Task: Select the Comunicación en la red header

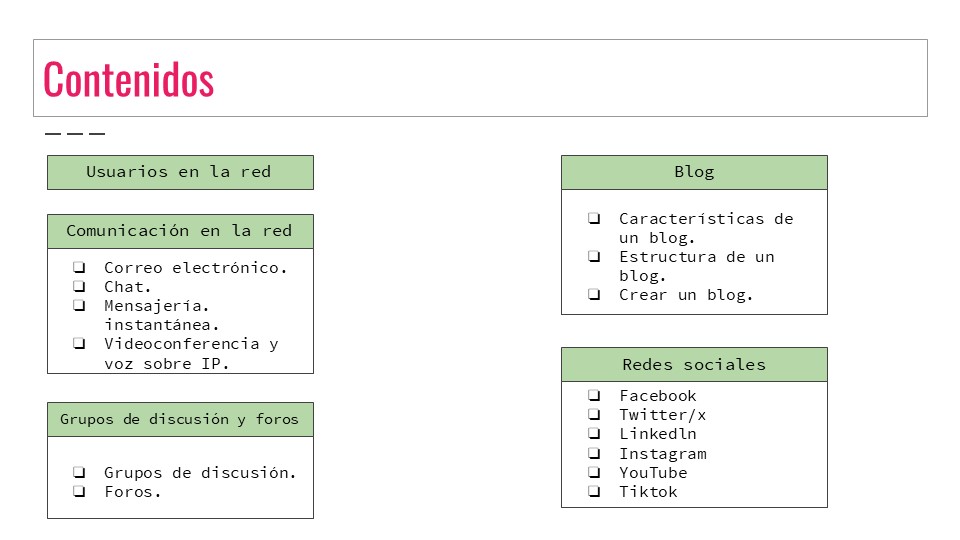Action: click(180, 231)
